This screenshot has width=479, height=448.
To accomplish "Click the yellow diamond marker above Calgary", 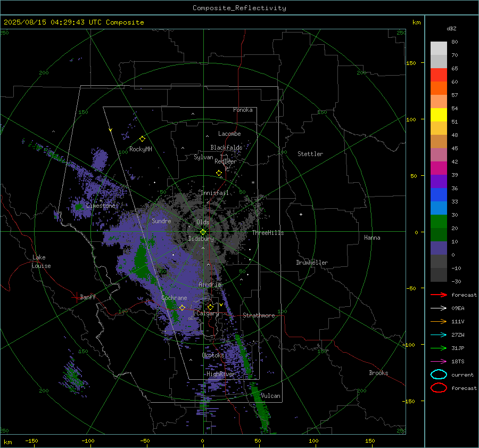I will click(210, 307).
